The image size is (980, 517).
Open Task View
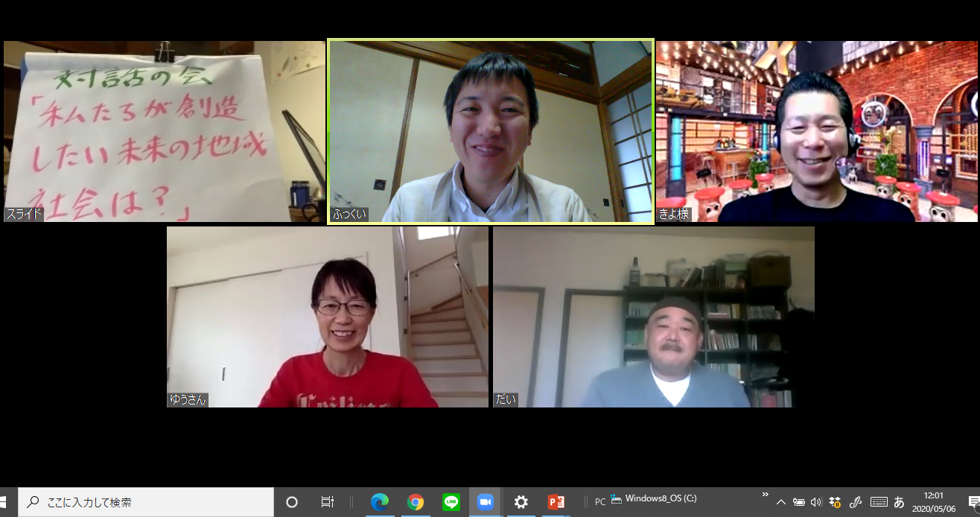(327, 502)
